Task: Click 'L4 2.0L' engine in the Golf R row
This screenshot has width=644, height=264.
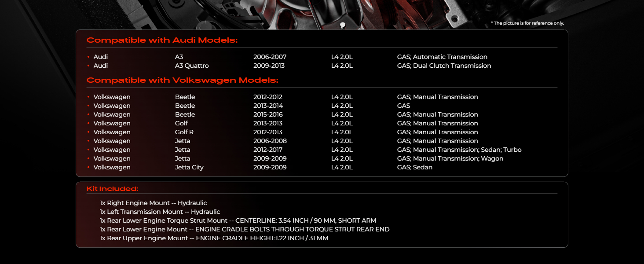Action: (342, 132)
